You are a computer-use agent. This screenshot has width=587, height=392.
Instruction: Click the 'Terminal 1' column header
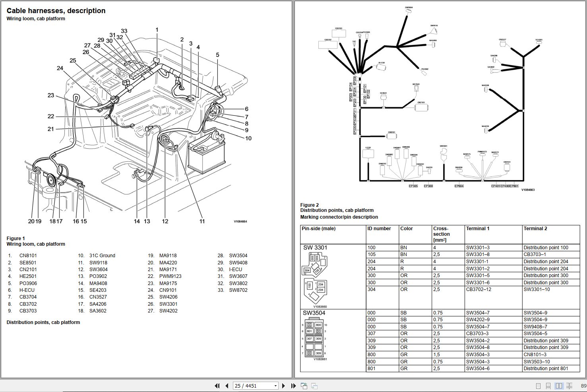click(478, 229)
